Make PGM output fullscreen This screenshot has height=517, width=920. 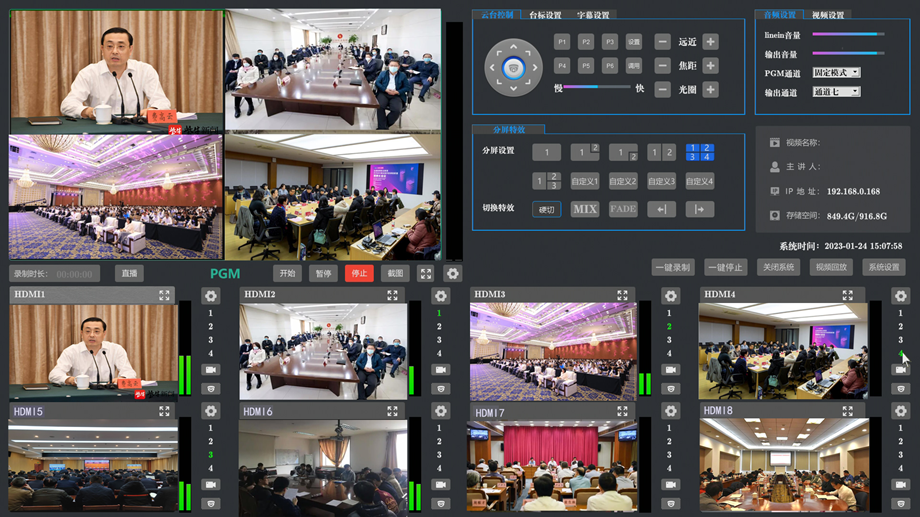pyautogui.click(x=426, y=273)
